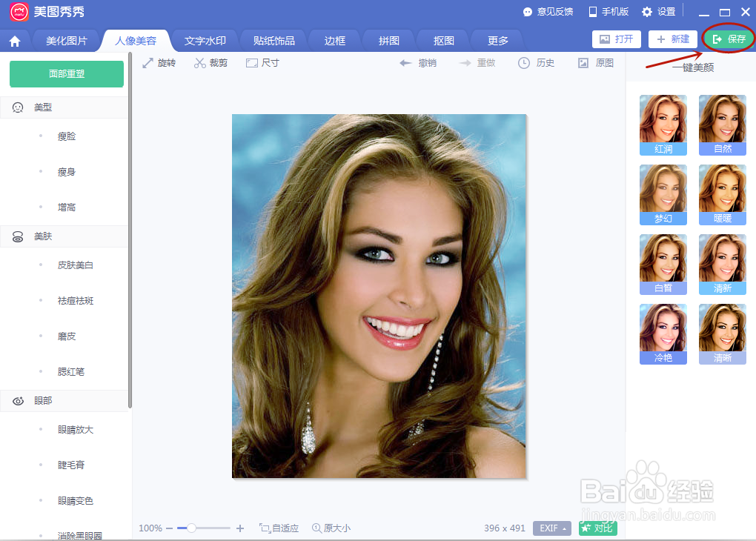Viewport: 756px width, 541px height.
Task: Open the 边框 tab
Action: point(334,41)
